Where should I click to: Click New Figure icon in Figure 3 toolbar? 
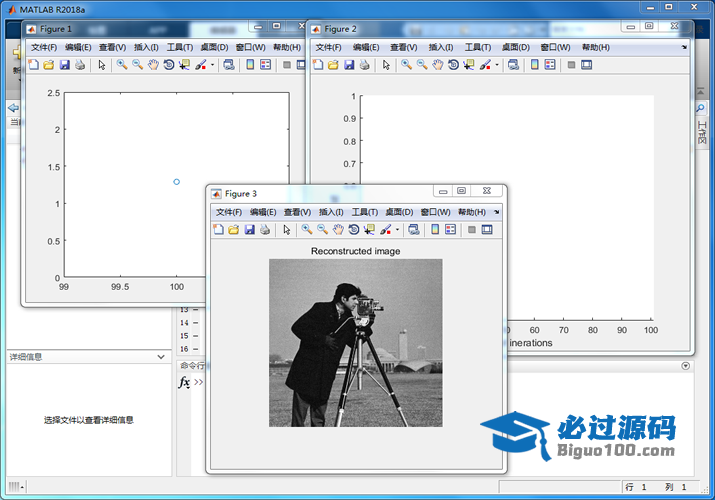(218, 229)
